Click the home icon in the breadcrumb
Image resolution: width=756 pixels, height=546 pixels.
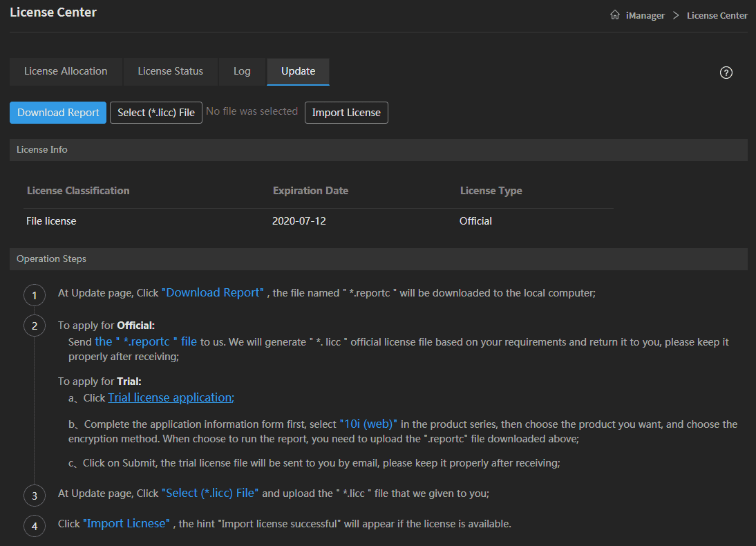(614, 15)
